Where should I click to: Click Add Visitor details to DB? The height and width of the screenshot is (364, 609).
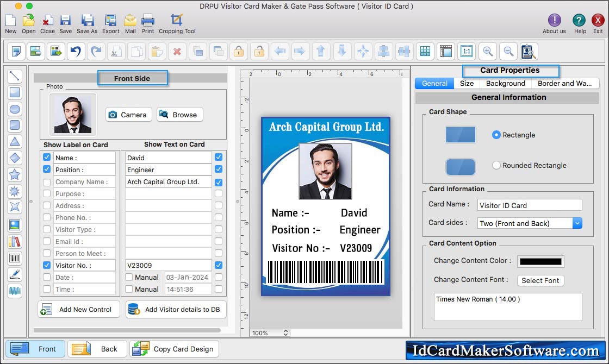point(176,309)
